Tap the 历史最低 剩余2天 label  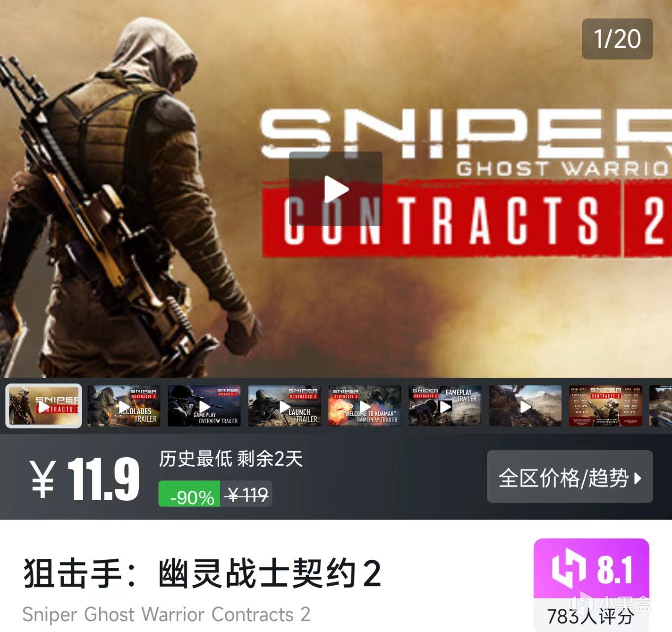pyautogui.click(x=231, y=459)
